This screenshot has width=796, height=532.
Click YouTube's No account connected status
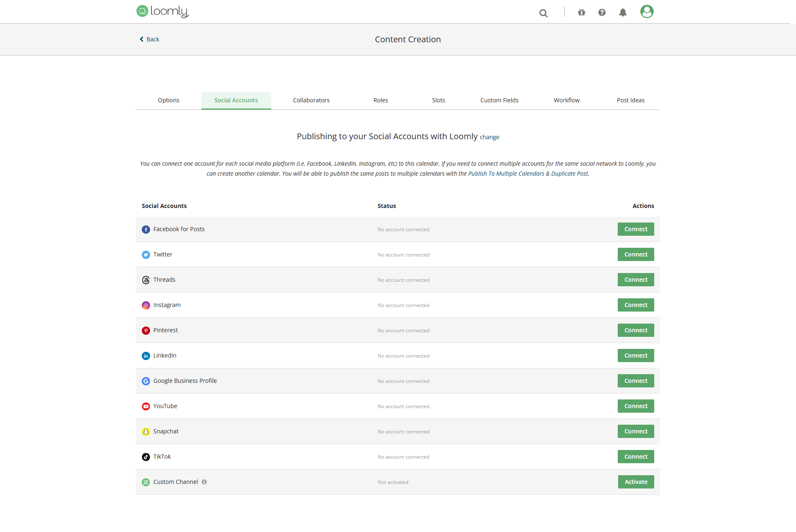tap(403, 406)
